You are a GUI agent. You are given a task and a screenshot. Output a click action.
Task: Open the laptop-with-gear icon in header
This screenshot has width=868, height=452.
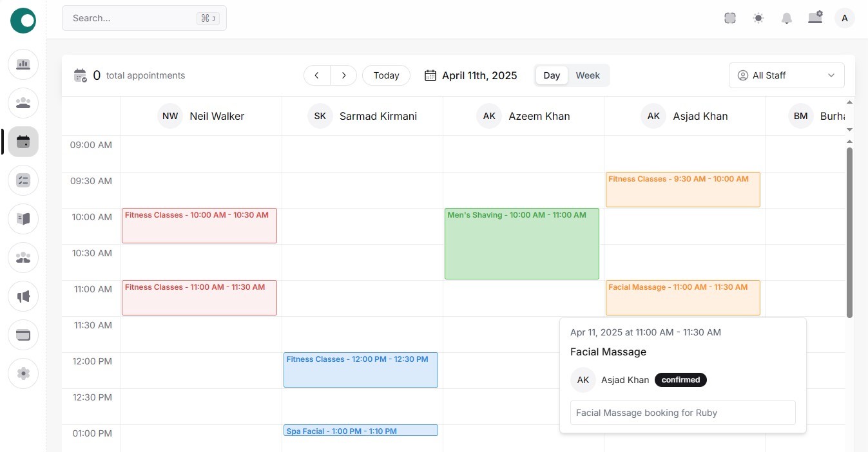tap(815, 18)
